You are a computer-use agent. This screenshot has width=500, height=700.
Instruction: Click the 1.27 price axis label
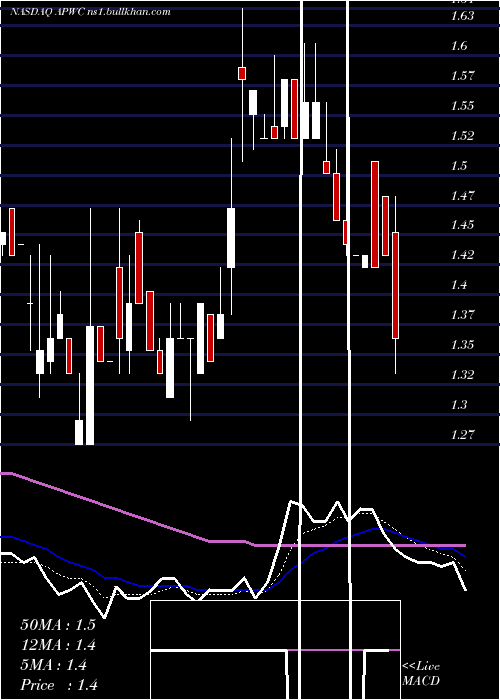[462, 434]
